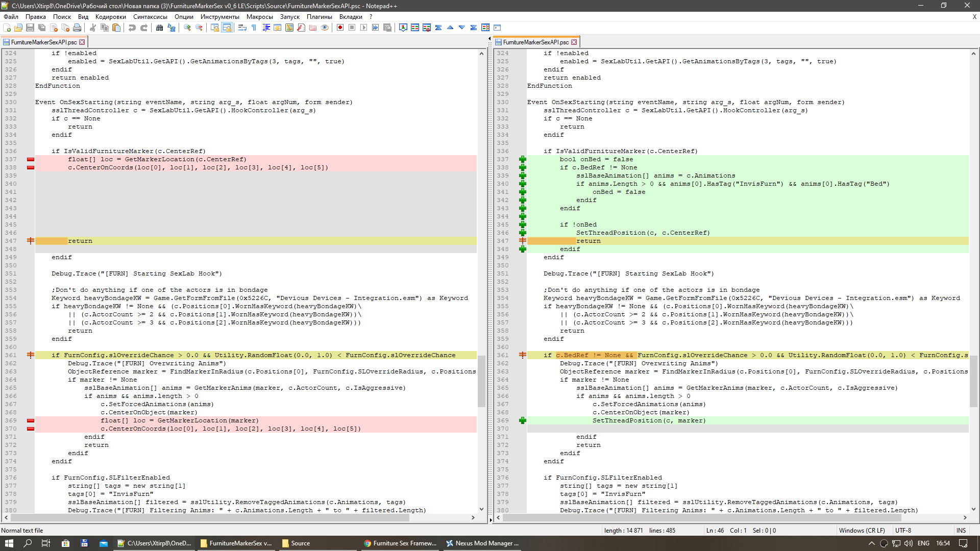
Task: Switch to Nexus Mod Manager taskbar item
Action: pyautogui.click(x=483, y=543)
